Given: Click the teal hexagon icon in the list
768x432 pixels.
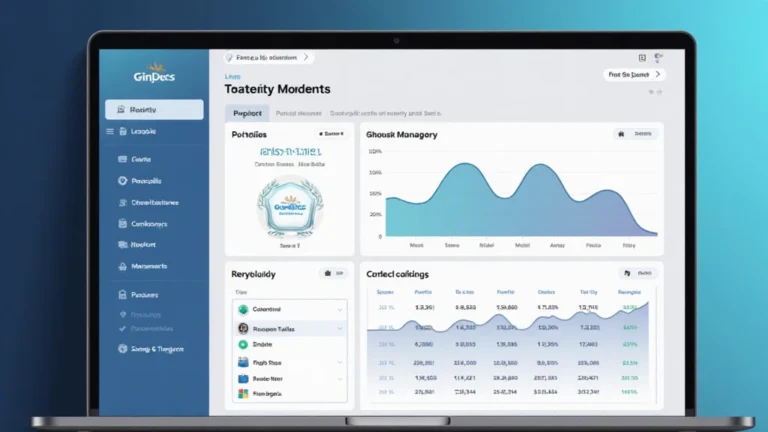Looking at the screenshot, I should (x=243, y=309).
